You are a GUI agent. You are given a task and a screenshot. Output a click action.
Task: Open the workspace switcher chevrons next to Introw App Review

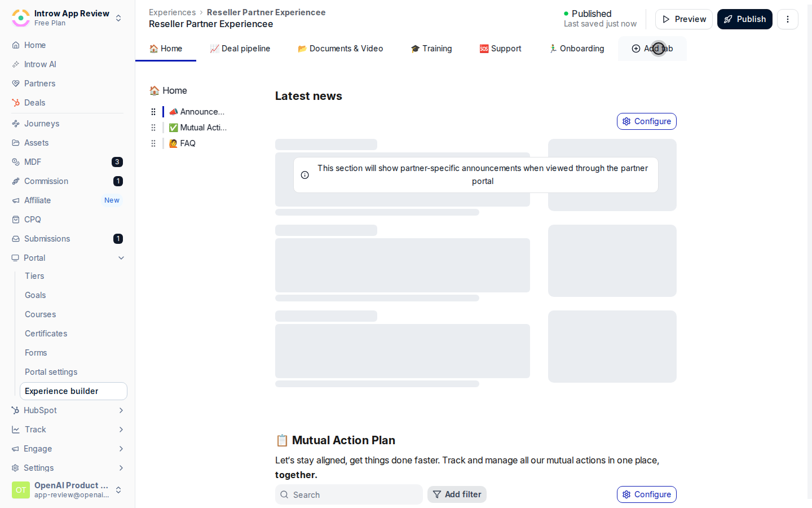[x=118, y=18]
